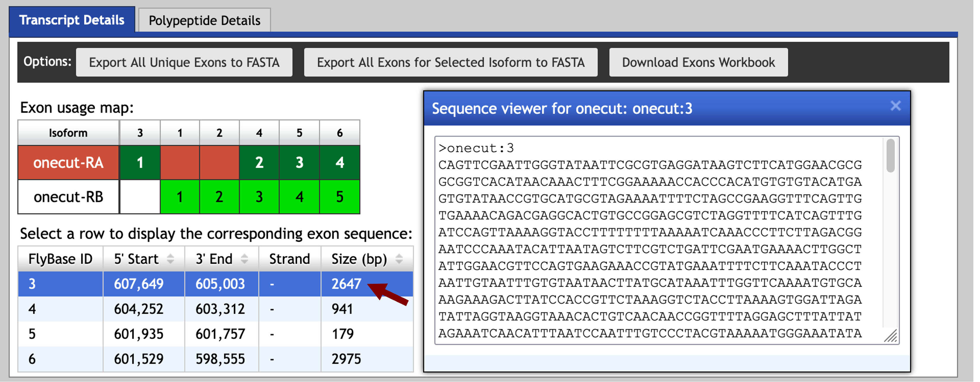Click the 2975 size cell

(367, 359)
